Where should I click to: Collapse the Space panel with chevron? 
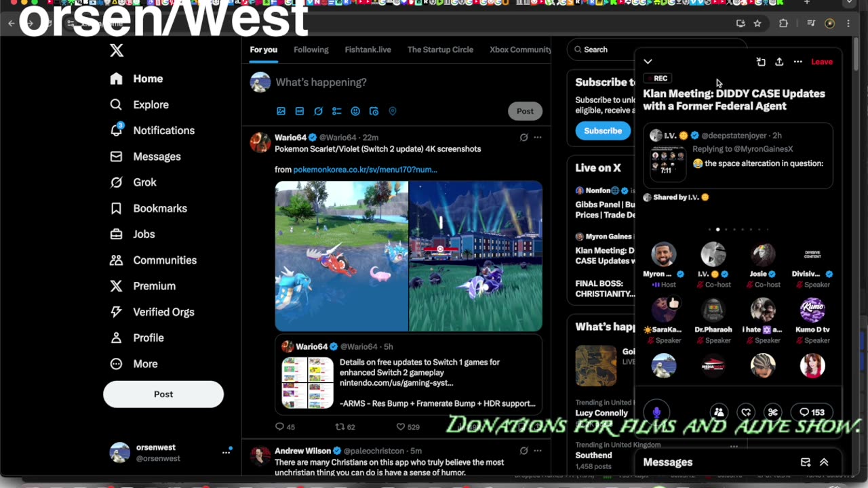648,62
